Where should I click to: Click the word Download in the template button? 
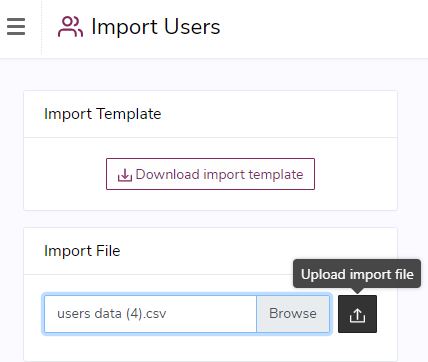click(167, 174)
